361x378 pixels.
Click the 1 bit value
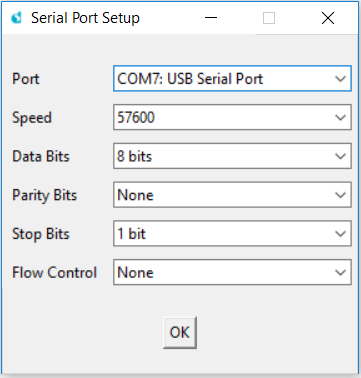[132, 234]
